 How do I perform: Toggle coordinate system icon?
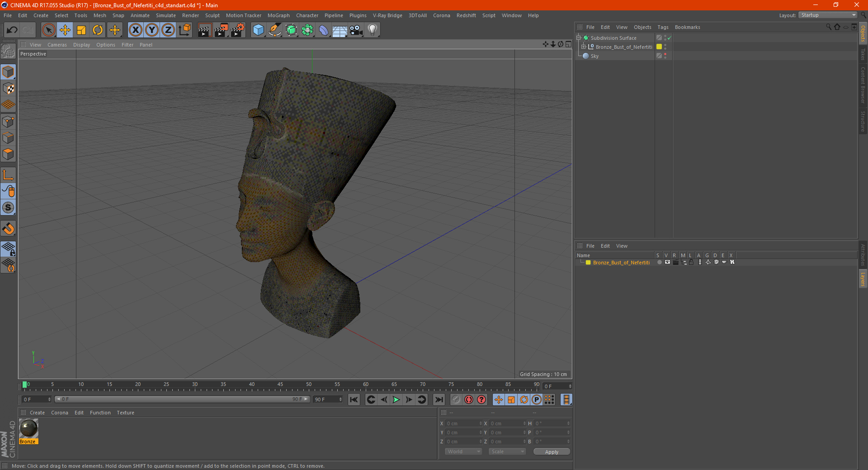[185, 30]
